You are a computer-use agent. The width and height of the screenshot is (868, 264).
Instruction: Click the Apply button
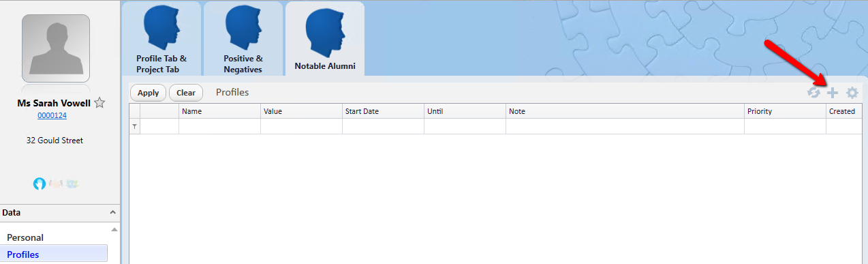click(148, 93)
